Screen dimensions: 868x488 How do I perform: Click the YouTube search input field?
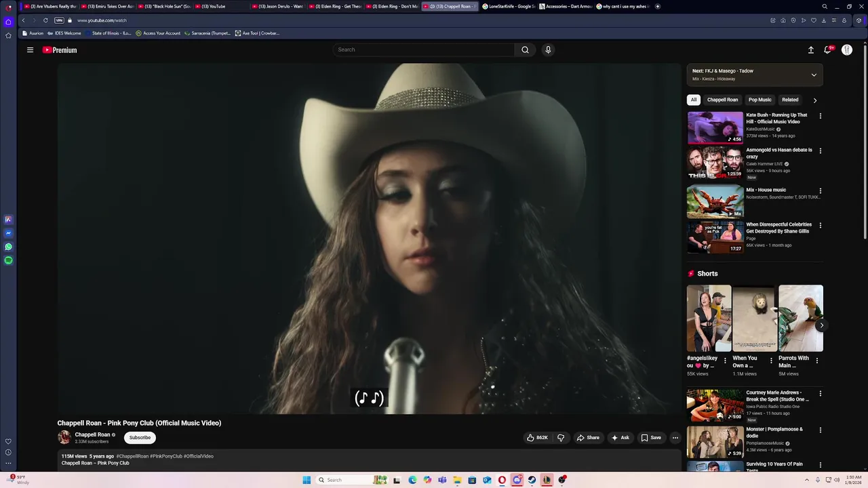(424, 49)
